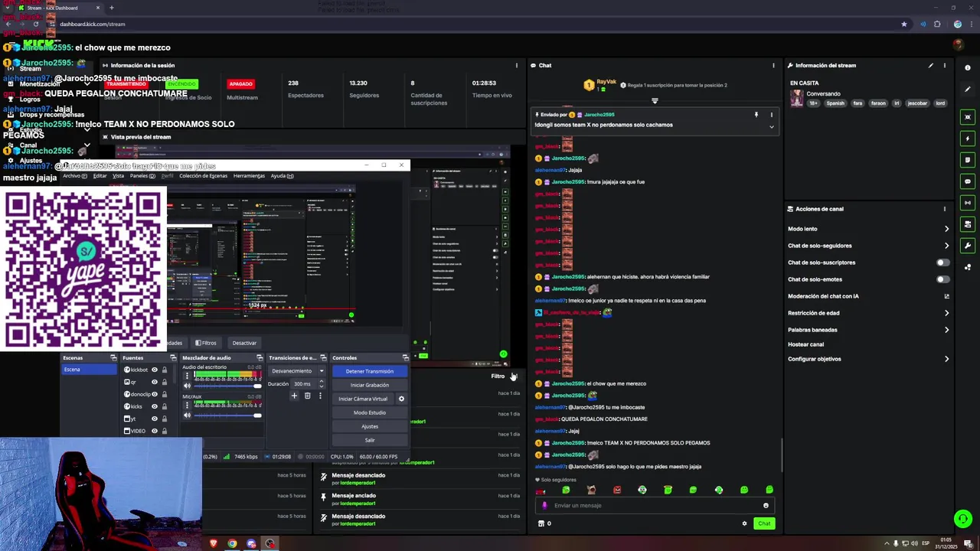Click the pin icon on pinned chat message
Screen dimensions: 980x551
click(x=756, y=115)
